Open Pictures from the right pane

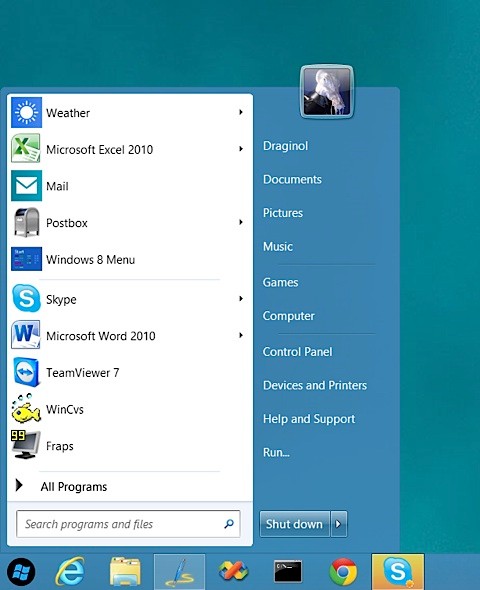[283, 213]
